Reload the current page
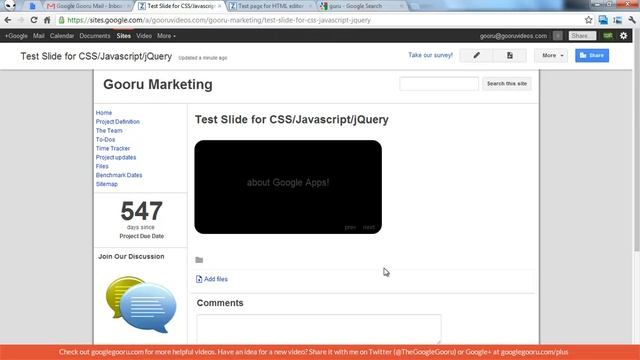This screenshot has height=360, width=640. click(34, 20)
